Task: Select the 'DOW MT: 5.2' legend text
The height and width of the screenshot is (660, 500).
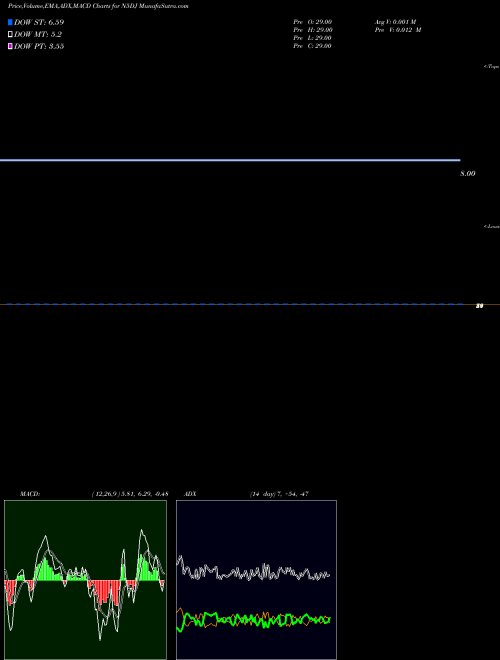Action: [x=38, y=35]
